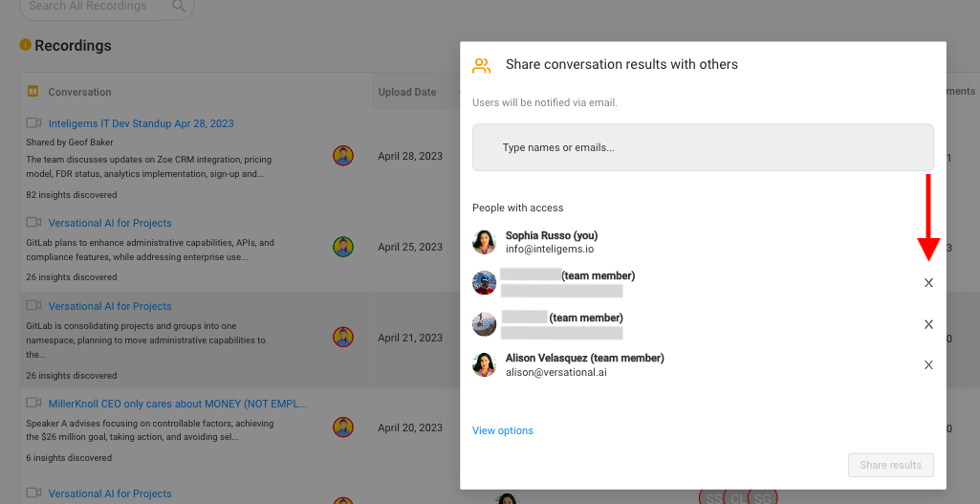Click the owner avatar on April 25 row
The image size is (980, 504).
[x=343, y=247]
